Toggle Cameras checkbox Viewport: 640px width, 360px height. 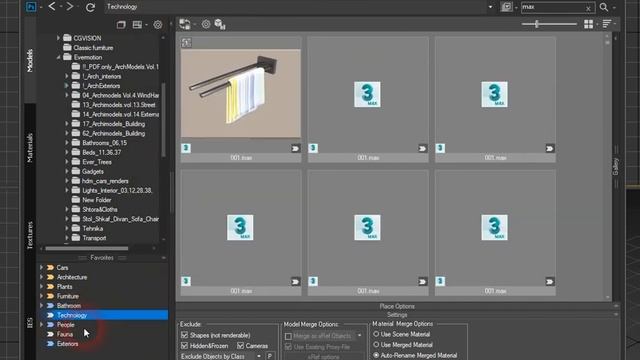click(x=240, y=346)
